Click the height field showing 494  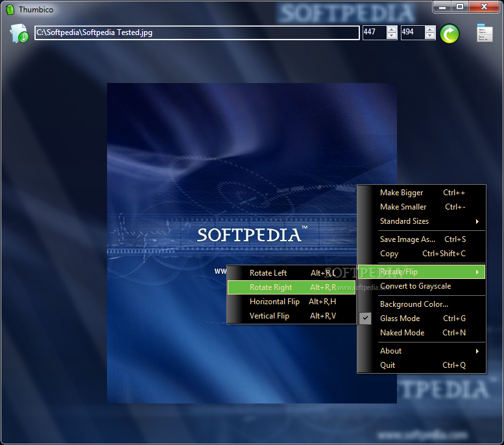click(413, 32)
